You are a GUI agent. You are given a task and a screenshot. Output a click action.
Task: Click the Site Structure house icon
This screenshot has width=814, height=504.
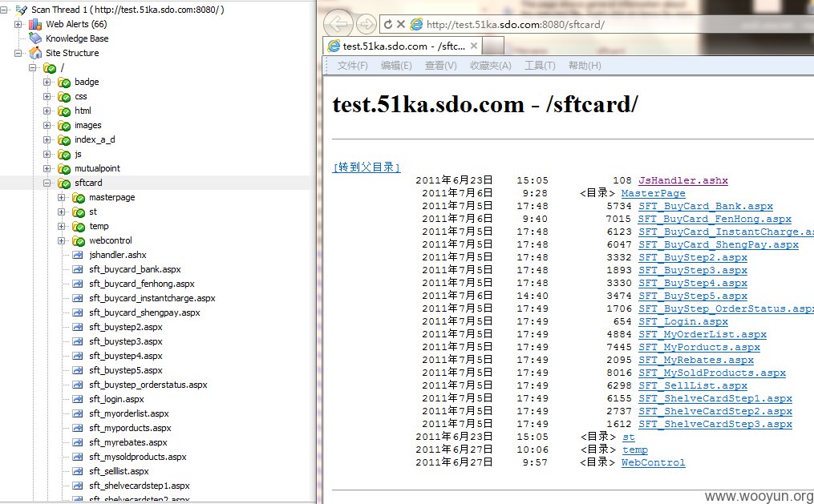coord(35,53)
